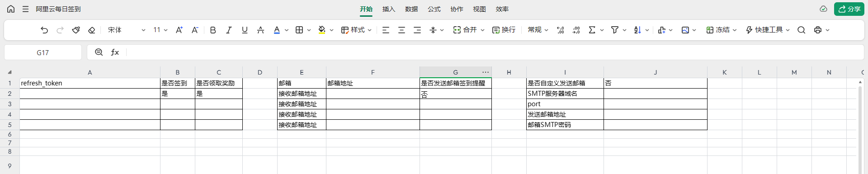Click the fx insert function icon
Viewport: 868px width, 174px height.
[x=115, y=52]
